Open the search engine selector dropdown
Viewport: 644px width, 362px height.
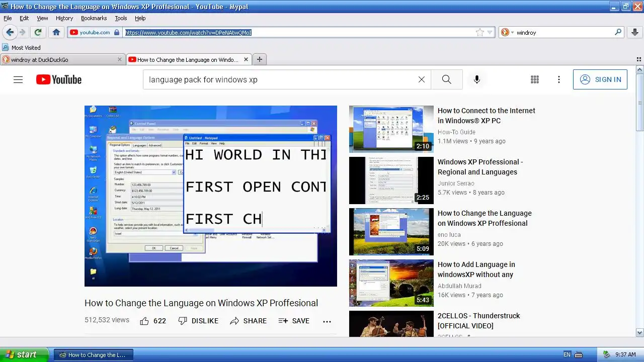512,32
